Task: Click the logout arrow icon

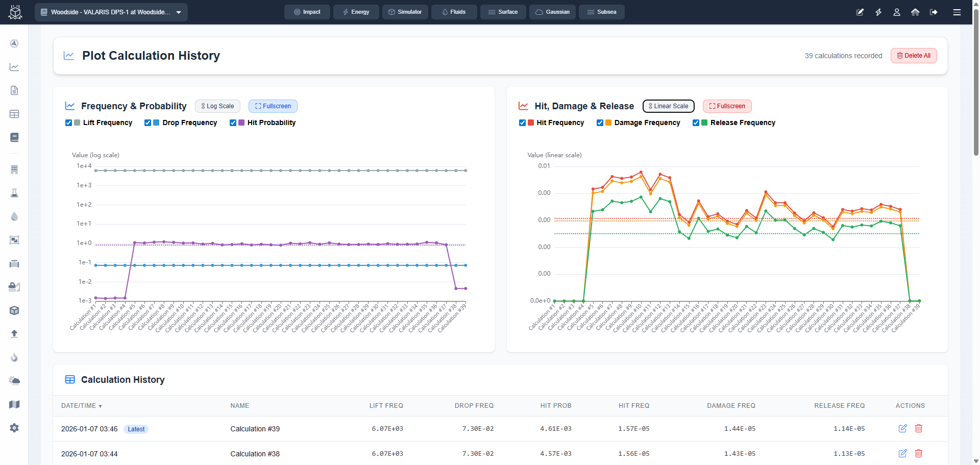Action: [934, 12]
